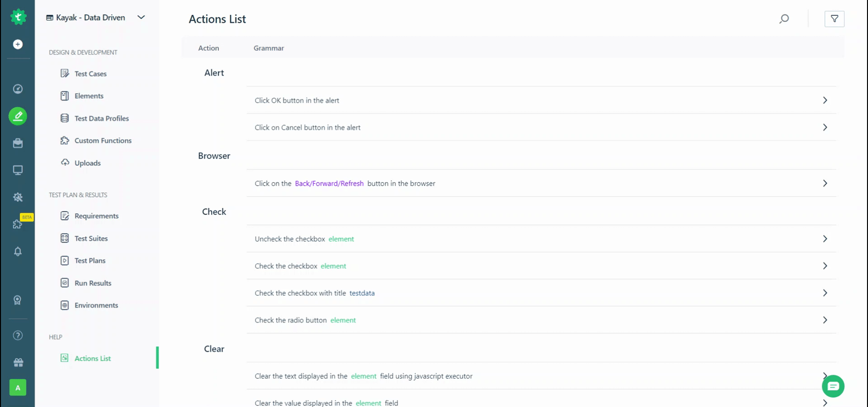Click the Elements icon in sidebar
Screen dimensions: 868x407
(65, 96)
